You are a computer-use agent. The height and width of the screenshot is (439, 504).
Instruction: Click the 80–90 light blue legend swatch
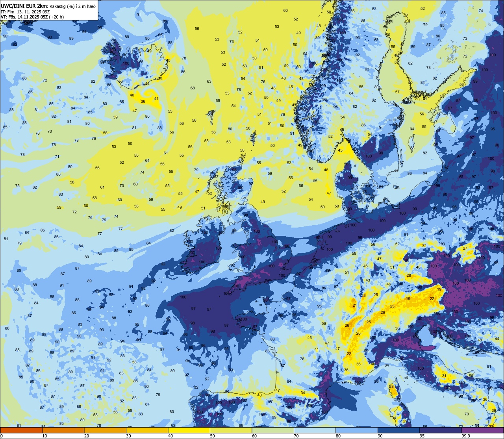click(357, 430)
